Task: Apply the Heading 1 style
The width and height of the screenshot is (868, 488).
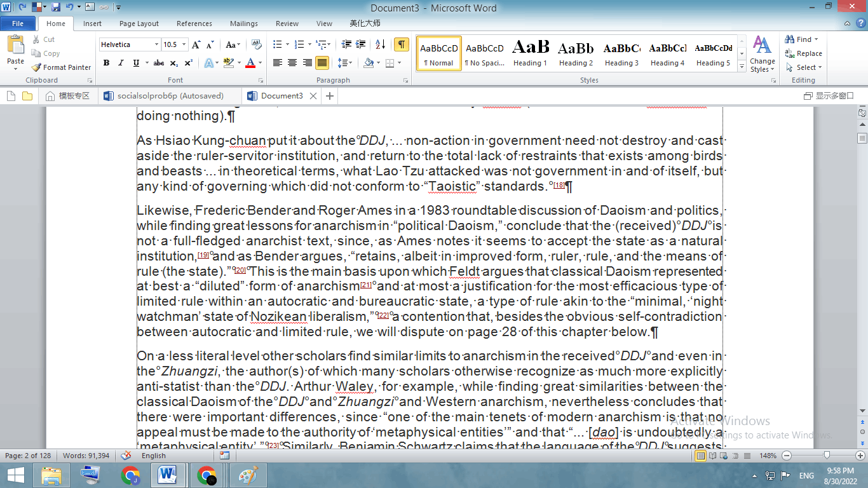Action: pos(531,53)
